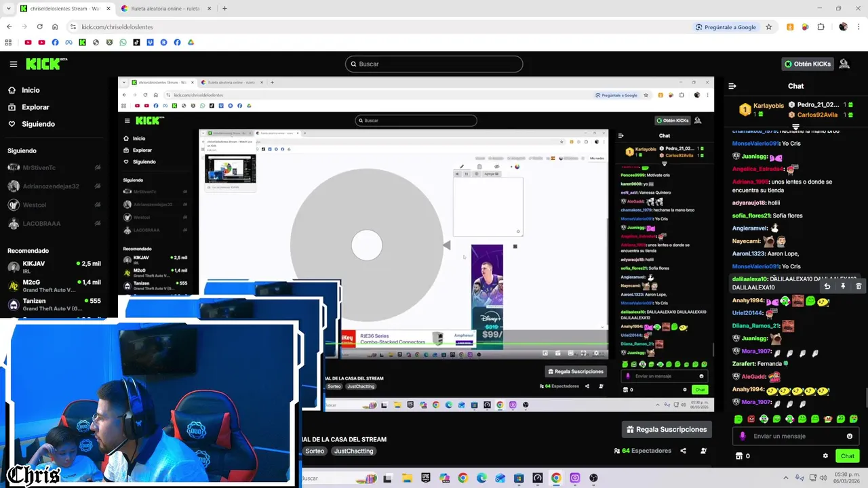Collapse the chat panel with arrow icon
This screenshot has height=488, width=868.
732,86
